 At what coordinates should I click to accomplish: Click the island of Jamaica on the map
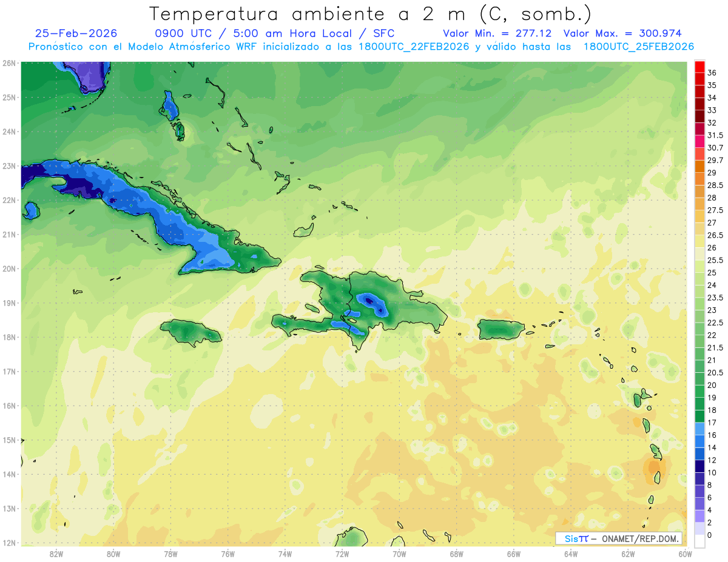click(190, 332)
